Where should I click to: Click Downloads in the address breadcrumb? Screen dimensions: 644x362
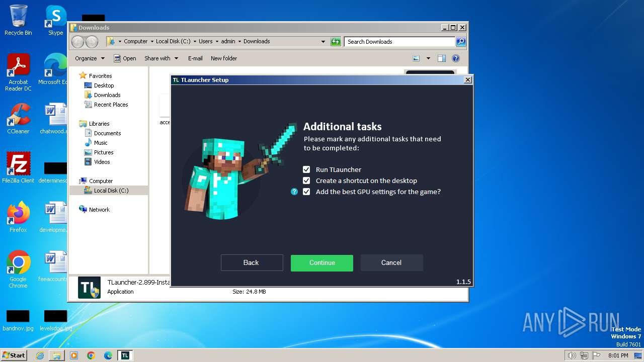(x=257, y=42)
